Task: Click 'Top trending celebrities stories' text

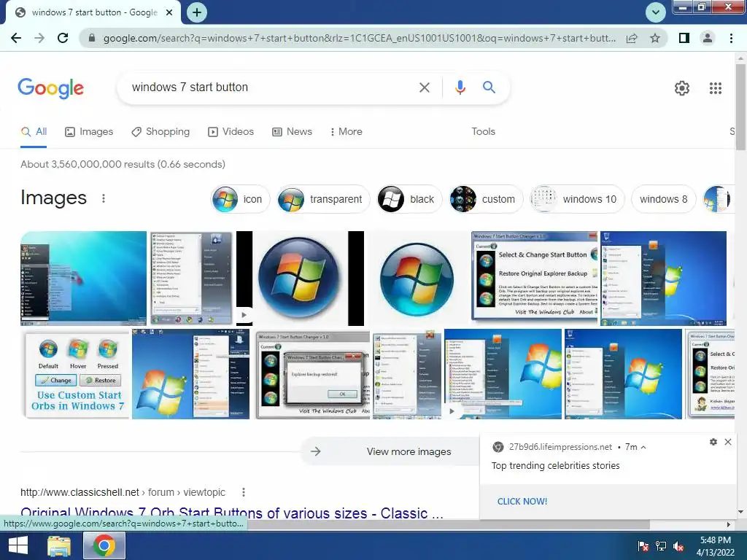Action: [x=555, y=466]
